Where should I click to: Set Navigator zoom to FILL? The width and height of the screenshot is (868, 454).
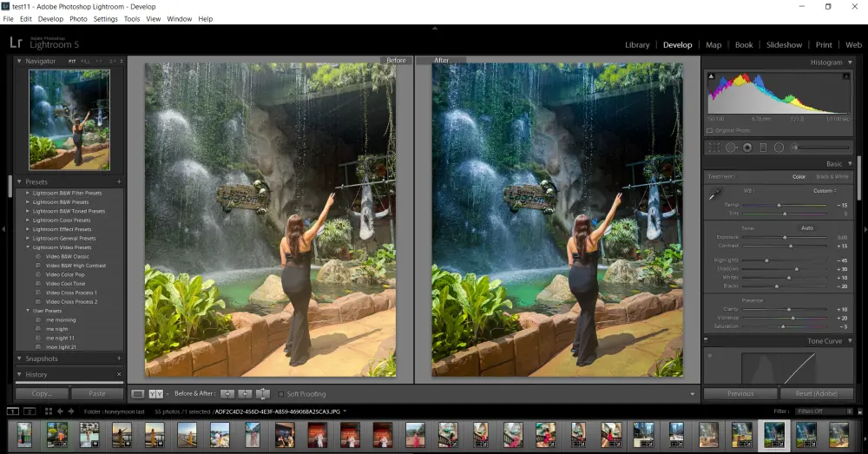click(x=85, y=62)
